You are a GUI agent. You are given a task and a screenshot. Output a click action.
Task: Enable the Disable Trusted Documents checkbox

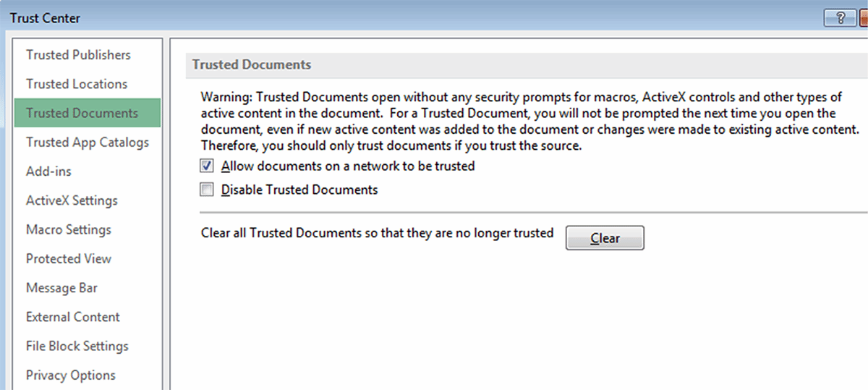(x=208, y=190)
